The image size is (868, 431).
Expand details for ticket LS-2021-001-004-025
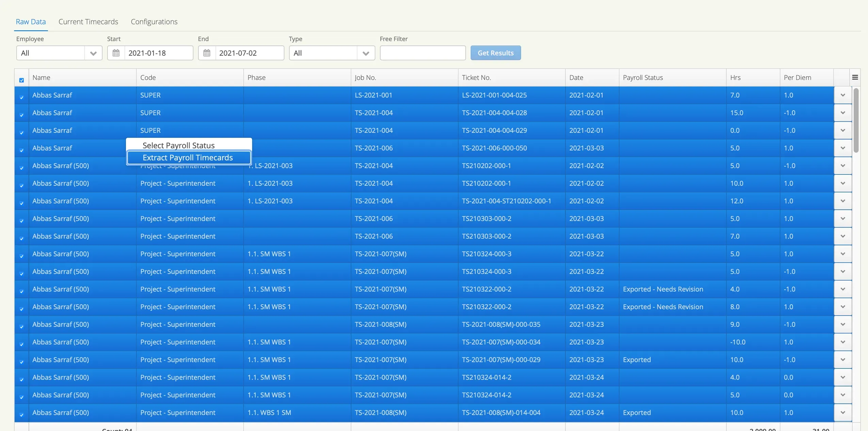[843, 95]
